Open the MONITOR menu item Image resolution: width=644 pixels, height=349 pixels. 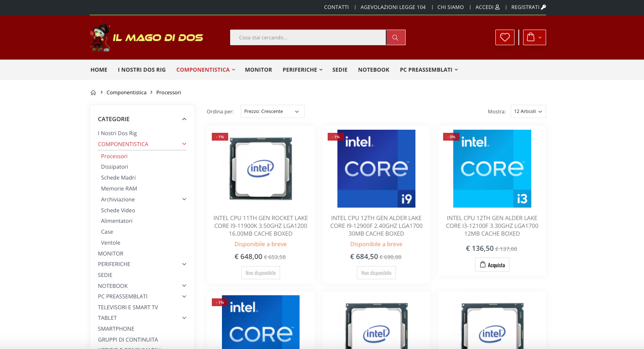[258, 70]
